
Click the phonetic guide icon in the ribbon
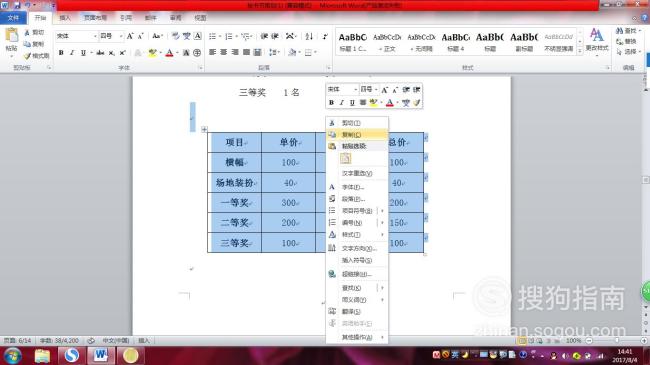pyautogui.click(x=187, y=36)
